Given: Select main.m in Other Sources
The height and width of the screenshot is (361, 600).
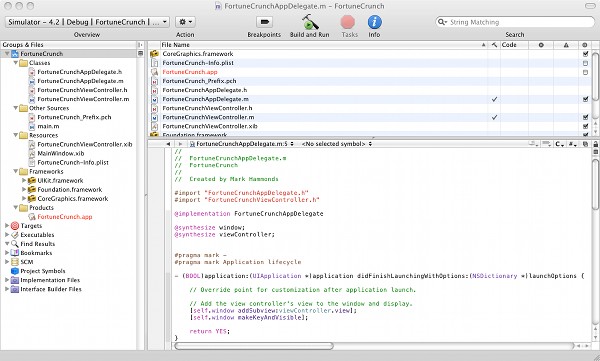Looking at the screenshot, I should pos(48,126).
